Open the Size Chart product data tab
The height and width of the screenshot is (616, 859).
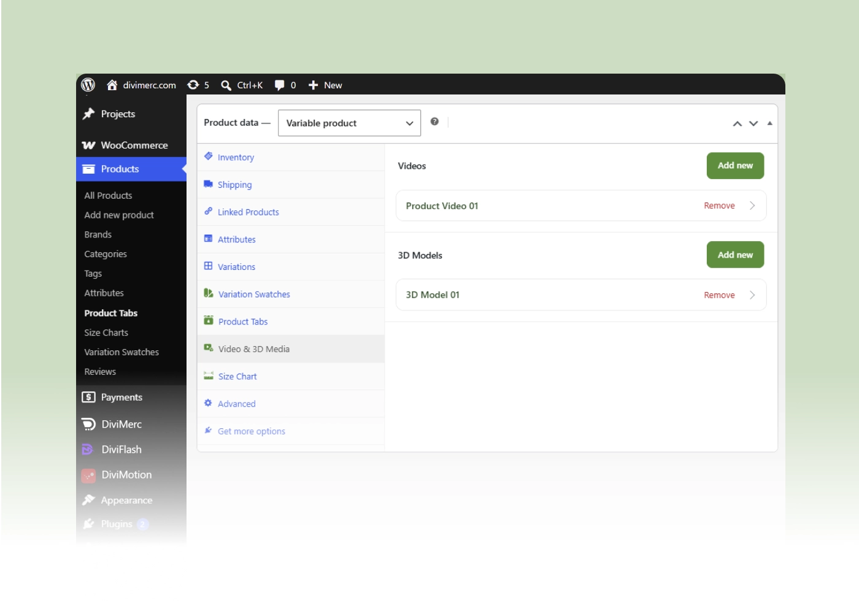coord(291,376)
